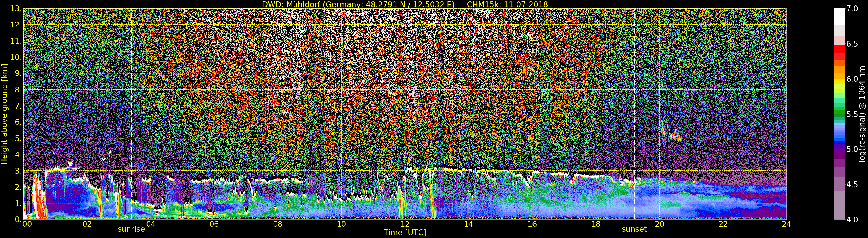Screen dimensions: 868x238
Task: Click the x-axis tick label '14'
Action: click(x=468, y=224)
